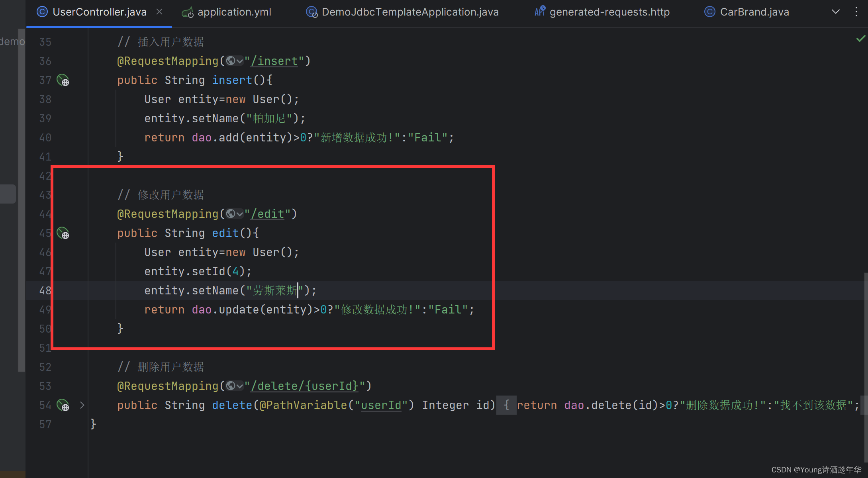
Task: Click the endpoint globe icon beside delete() method
Action: click(x=63, y=405)
